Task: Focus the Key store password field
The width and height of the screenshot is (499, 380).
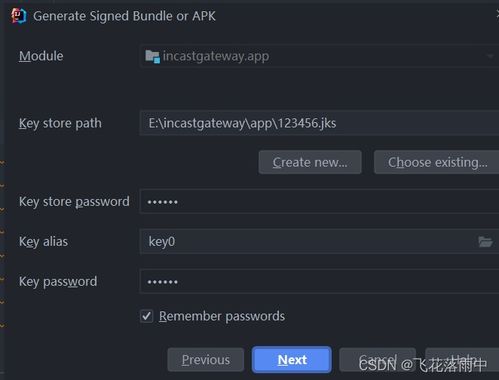Action: coord(319,201)
